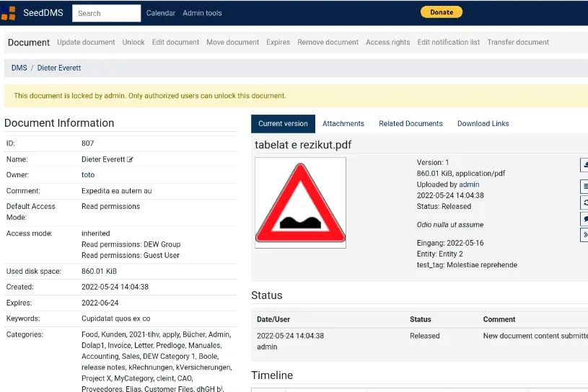Select Remove document in the toolbar
The height and width of the screenshot is (392, 588).
[328, 43]
